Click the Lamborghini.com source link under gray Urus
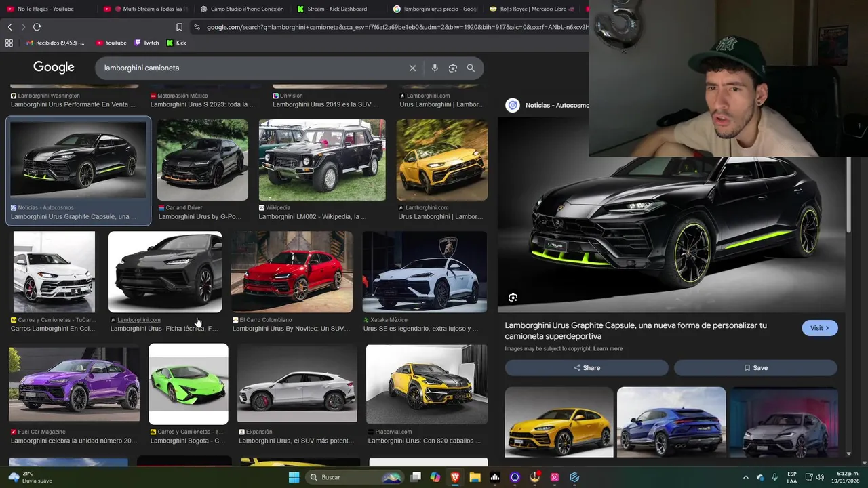The height and width of the screenshot is (488, 868). tap(138, 320)
